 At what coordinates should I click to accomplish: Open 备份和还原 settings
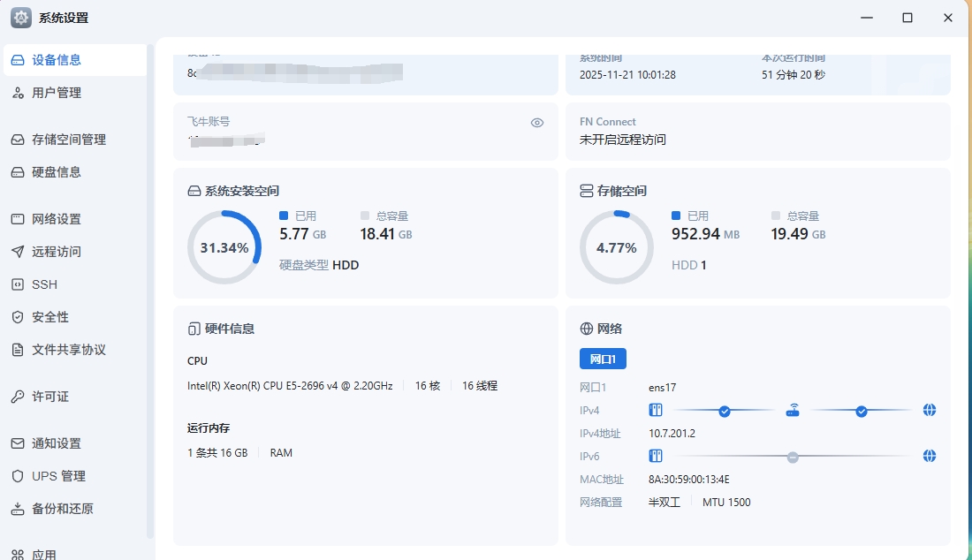coord(62,508)
